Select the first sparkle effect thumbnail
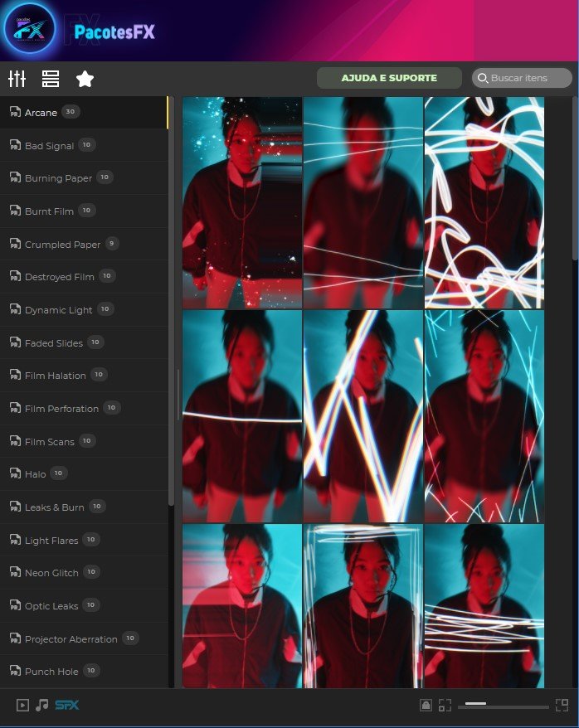 tap(241, 202)
